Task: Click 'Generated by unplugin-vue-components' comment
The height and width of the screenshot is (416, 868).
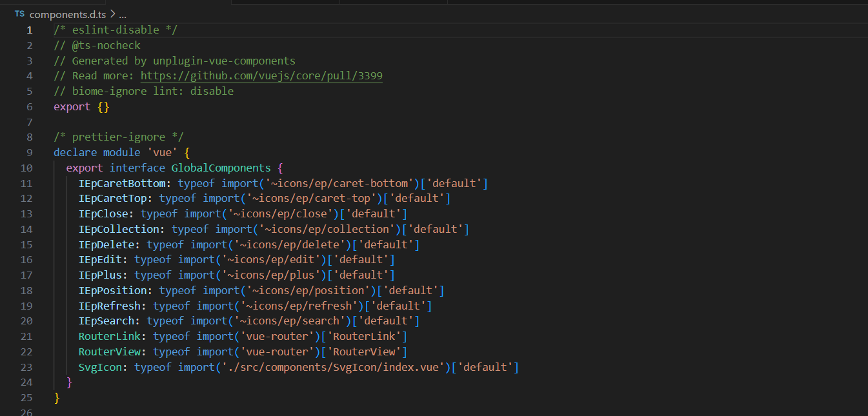Action: click(x=174, y=61)
